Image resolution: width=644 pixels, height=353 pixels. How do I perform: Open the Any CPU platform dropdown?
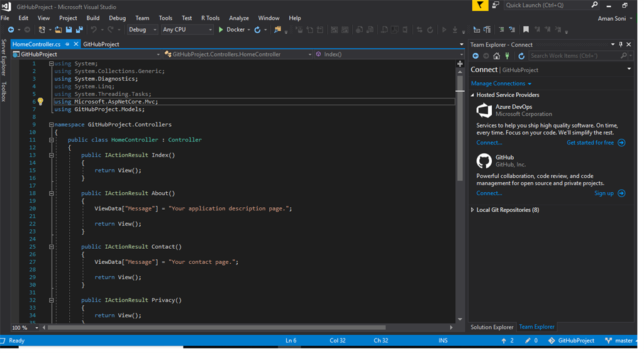coord(187,30)
